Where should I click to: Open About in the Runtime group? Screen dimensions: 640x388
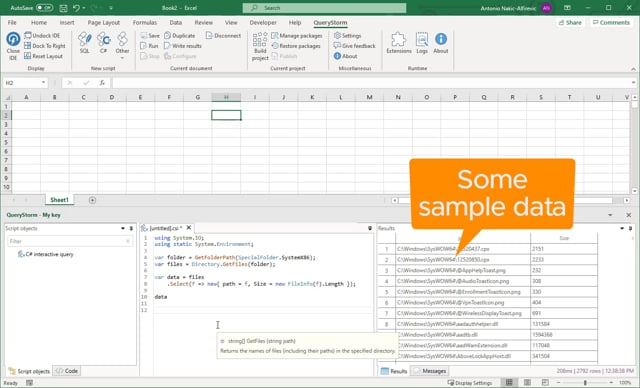441,43
